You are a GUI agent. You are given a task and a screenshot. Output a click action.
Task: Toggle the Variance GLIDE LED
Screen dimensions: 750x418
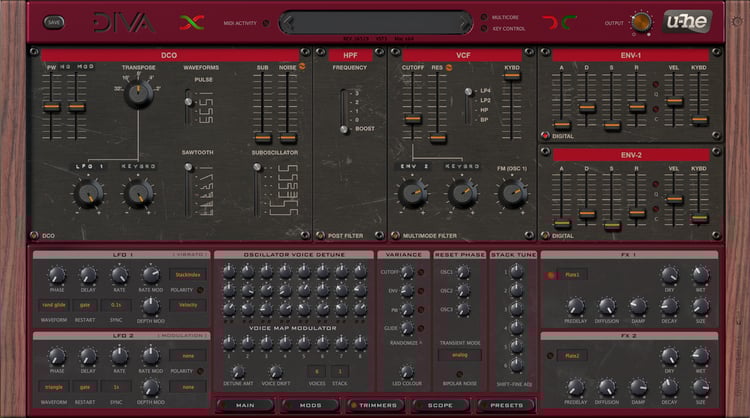[x=421, y=328]
